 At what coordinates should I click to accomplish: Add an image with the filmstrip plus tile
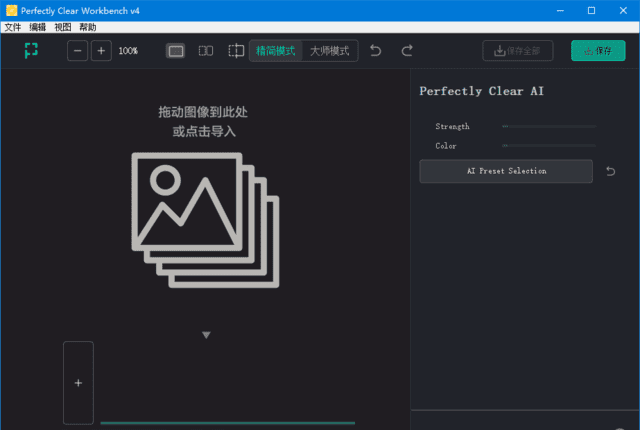point(78,383)
